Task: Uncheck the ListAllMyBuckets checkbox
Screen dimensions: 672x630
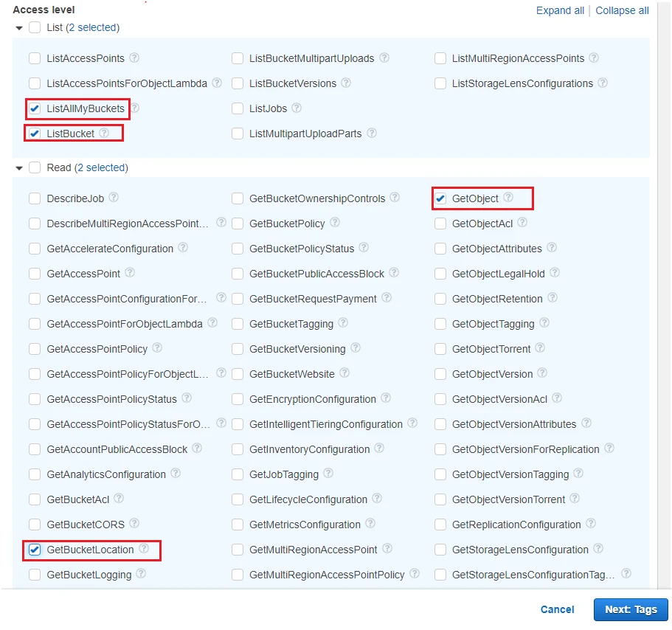Action: tap(35, 108)
